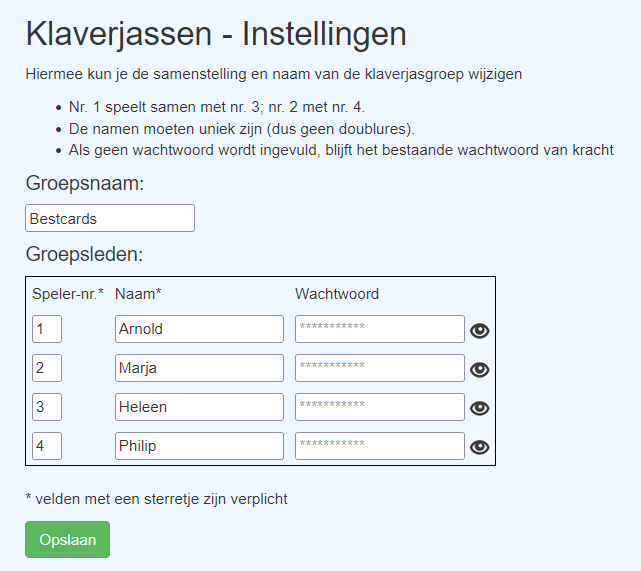Image resolution: width=641 pixels, height=571 pixels.
Task: Click Arnold's Wachtwoord password field
Action: point(380,329)
